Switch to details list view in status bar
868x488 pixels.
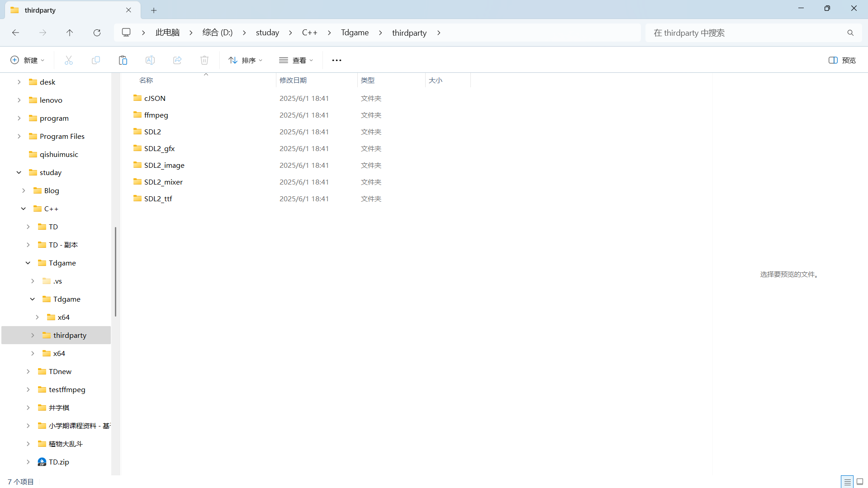pos(847,482)
